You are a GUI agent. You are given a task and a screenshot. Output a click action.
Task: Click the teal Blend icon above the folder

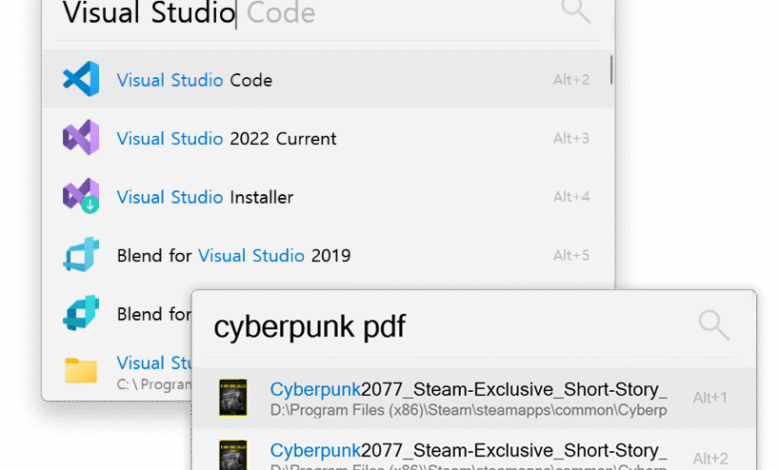[x=80, y=314]
